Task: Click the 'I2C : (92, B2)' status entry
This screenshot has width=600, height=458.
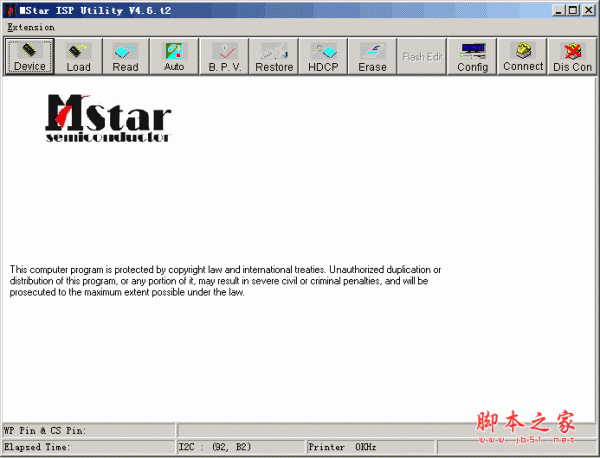Action: (x=241, y=447)
